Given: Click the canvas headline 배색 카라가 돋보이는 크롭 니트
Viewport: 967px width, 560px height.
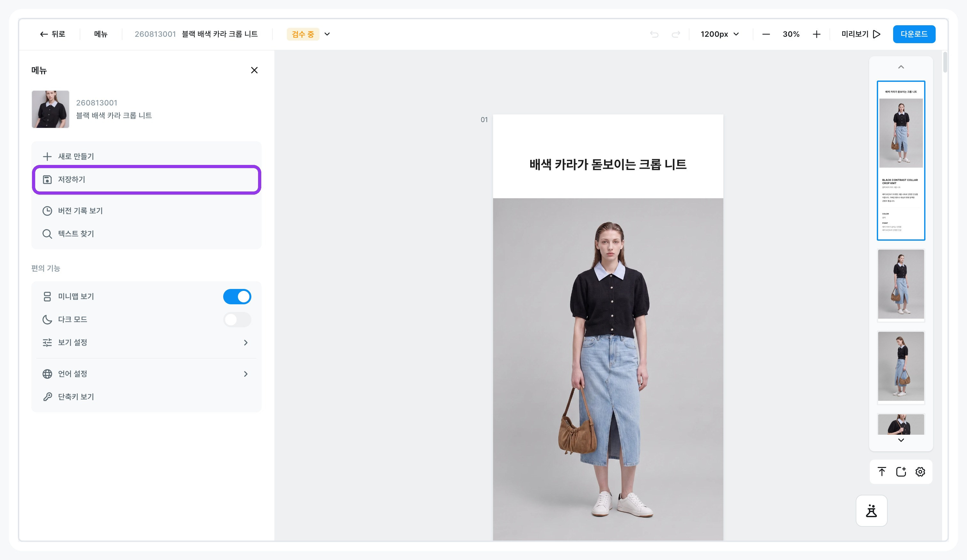Looking at the screenshot, I should pyautogui.click(x=608, y=165).
